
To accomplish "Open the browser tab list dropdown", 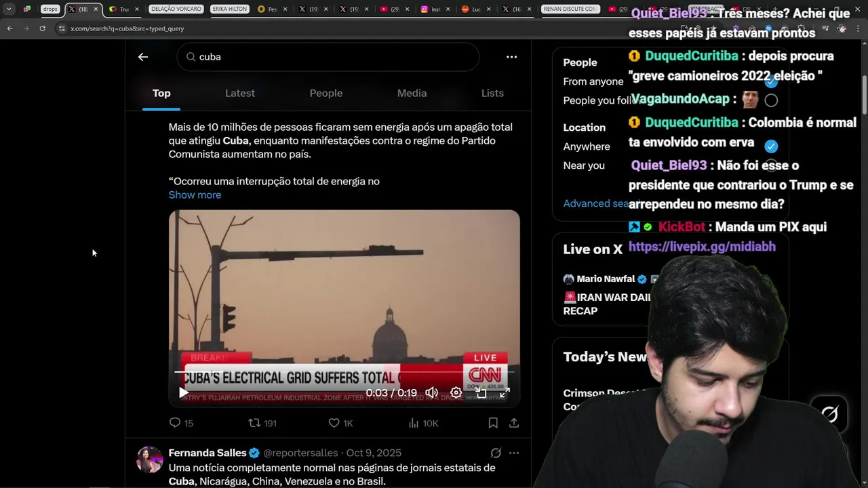I will point(9,9).
